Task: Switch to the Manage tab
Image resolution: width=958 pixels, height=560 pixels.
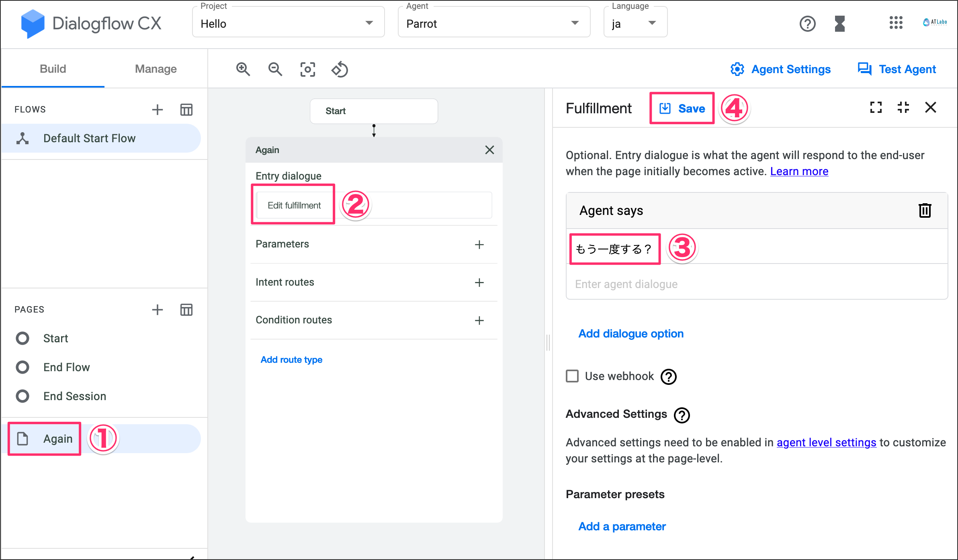Action: (x=156, y=69)
